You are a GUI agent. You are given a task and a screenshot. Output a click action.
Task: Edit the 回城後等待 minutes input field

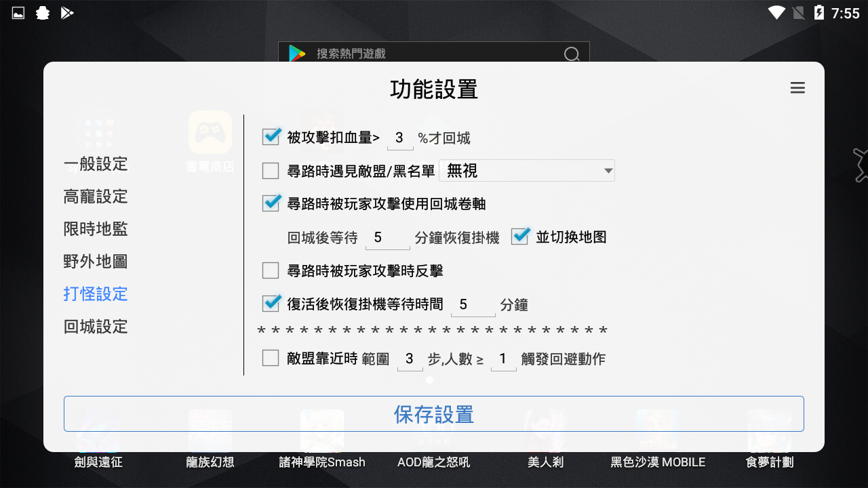coord(387,237)
